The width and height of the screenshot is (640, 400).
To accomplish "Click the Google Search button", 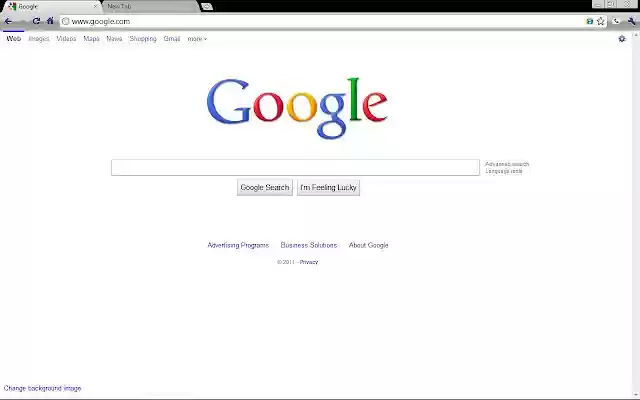I will 265,187.
